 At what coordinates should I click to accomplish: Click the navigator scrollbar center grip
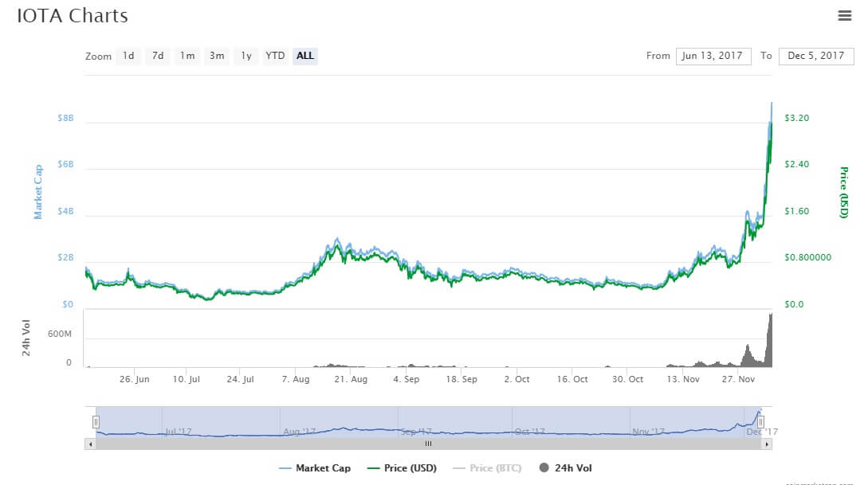(429, 444)
